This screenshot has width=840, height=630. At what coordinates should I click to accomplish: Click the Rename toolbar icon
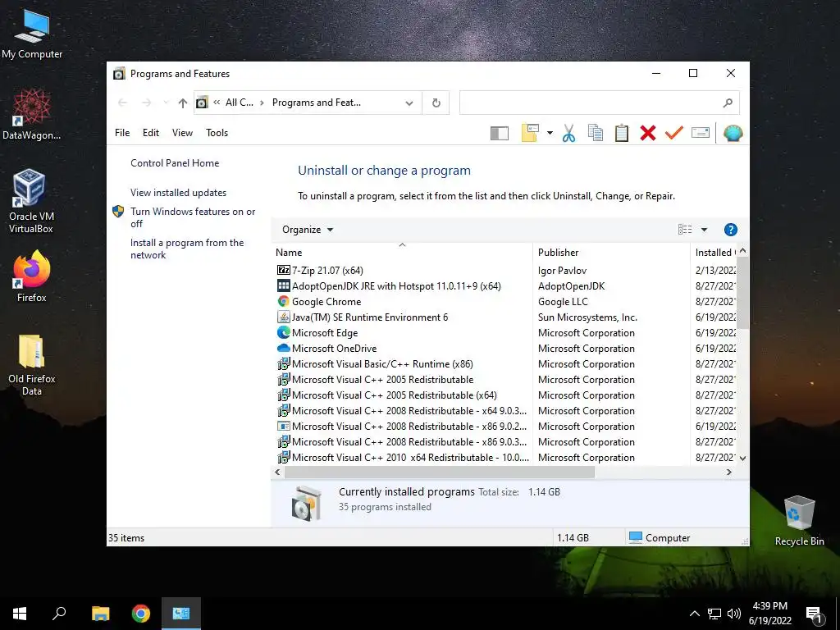click(701, 132)
